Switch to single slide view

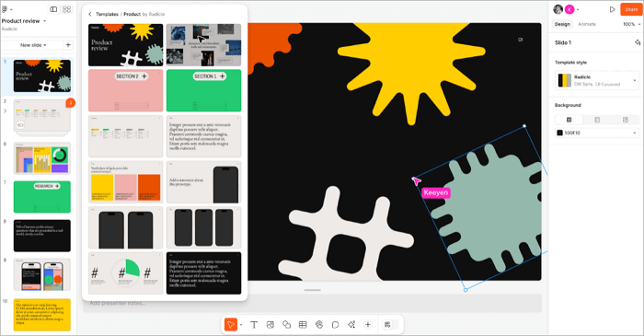53,9
